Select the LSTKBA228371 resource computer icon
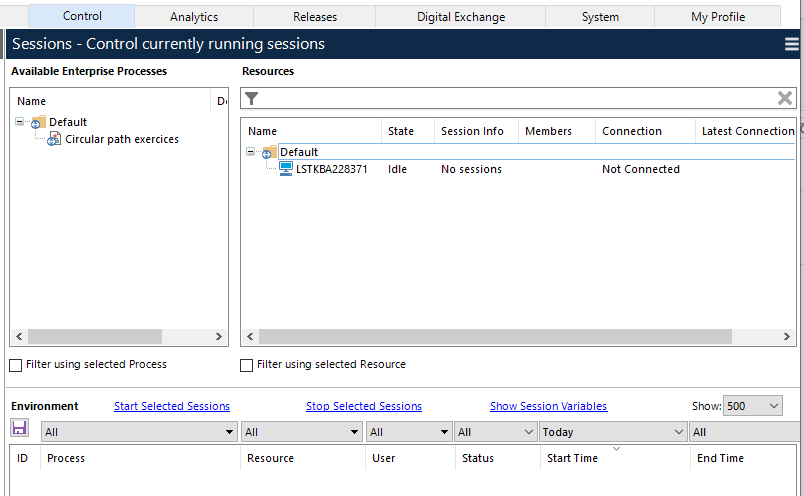 tap(286, 169)
